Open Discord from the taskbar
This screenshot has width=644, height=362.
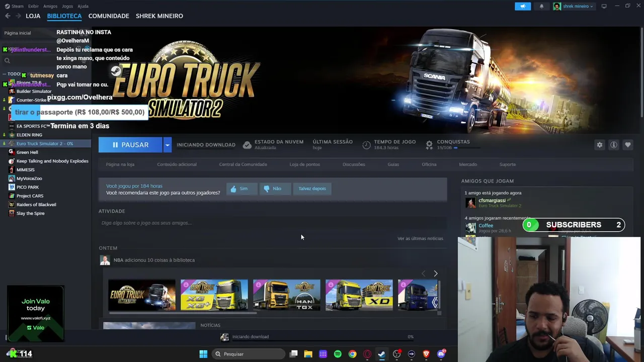pos(441,354)
